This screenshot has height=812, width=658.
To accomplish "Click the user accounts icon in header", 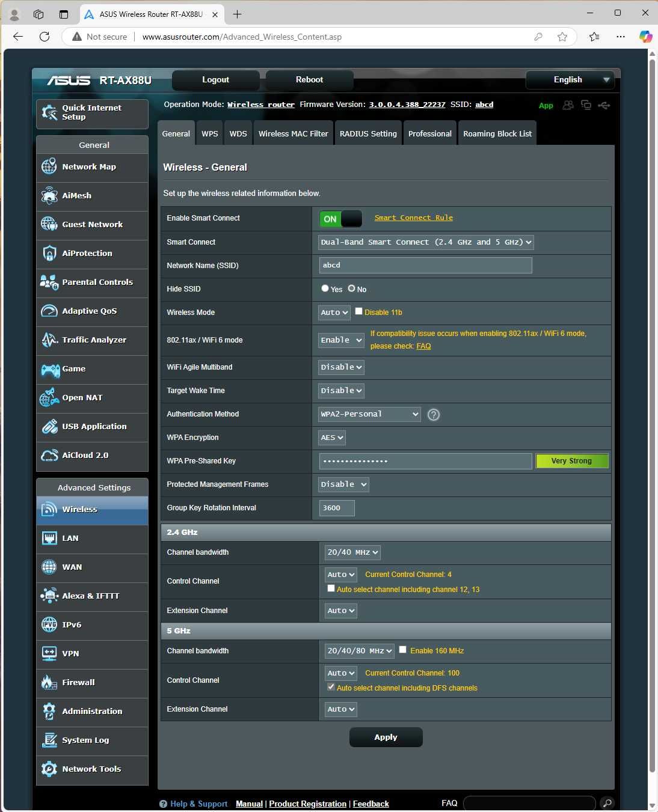I will pos(568,105).
